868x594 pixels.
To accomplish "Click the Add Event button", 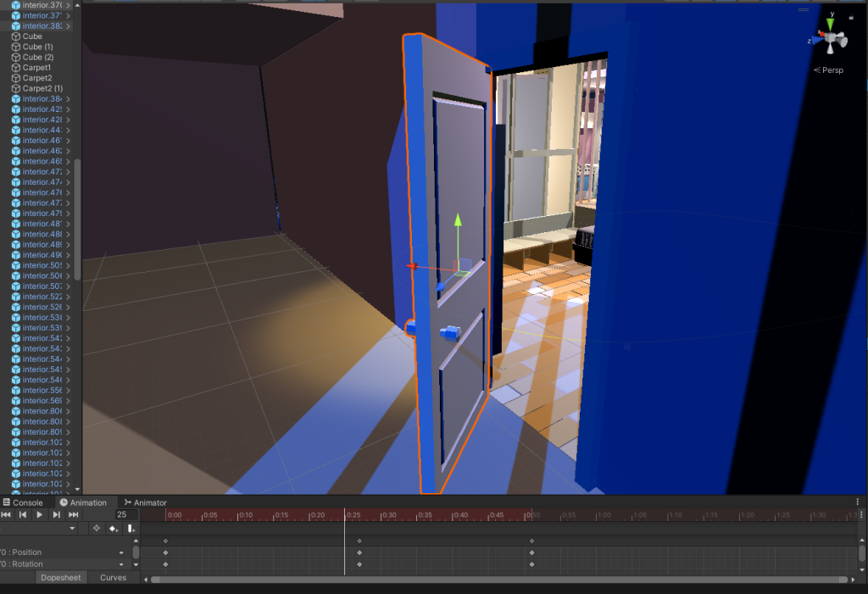I will pos(131,529).
